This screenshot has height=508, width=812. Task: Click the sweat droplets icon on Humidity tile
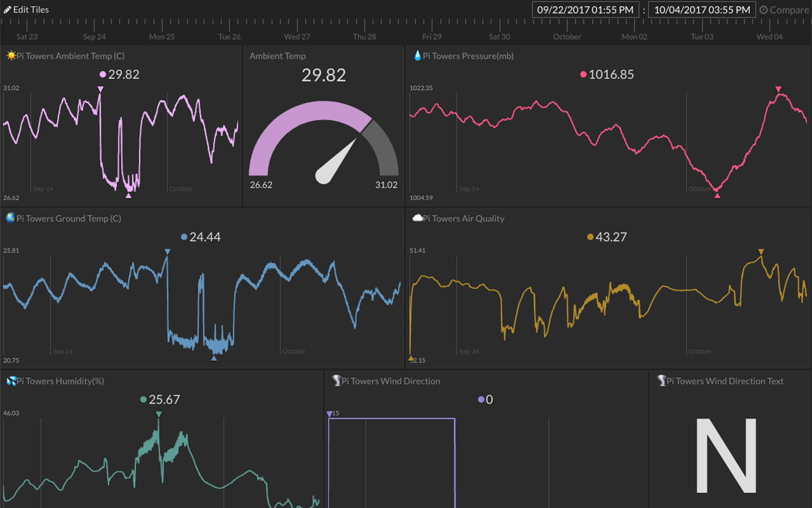[11, 381]
